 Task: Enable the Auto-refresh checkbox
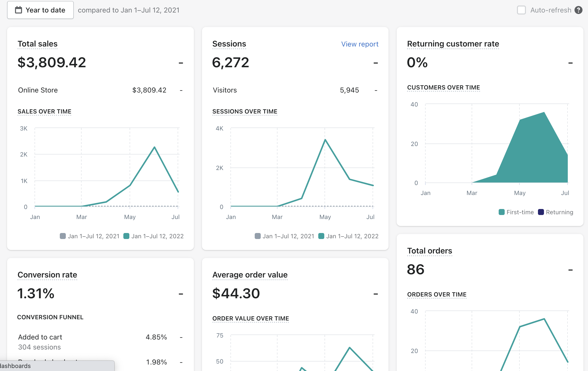click(521, 10)
